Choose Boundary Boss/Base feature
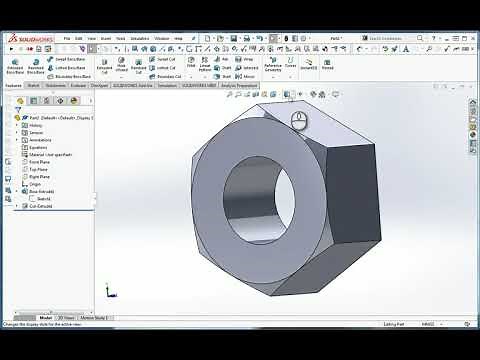This screenshot has height=360, width=480. [69, 76]
